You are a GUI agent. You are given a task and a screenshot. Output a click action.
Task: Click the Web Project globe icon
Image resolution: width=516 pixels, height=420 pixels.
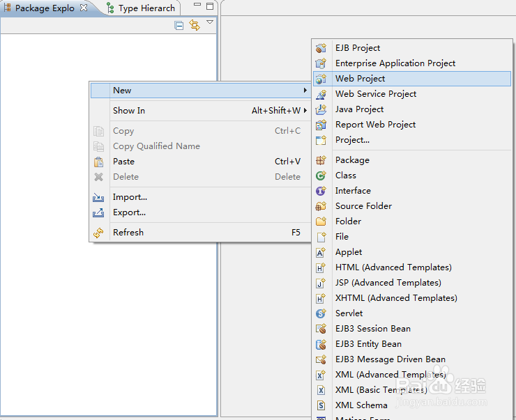tap(321, 79)
